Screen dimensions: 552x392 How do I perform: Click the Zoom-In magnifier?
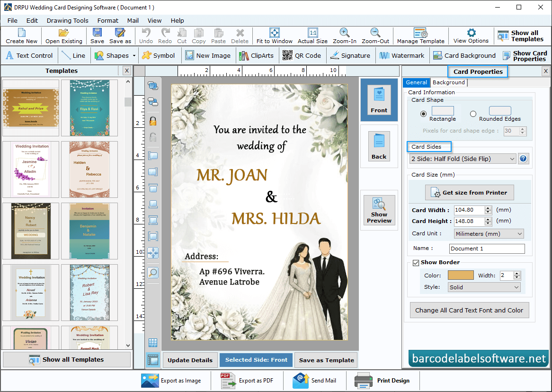[x=344, y=33]
